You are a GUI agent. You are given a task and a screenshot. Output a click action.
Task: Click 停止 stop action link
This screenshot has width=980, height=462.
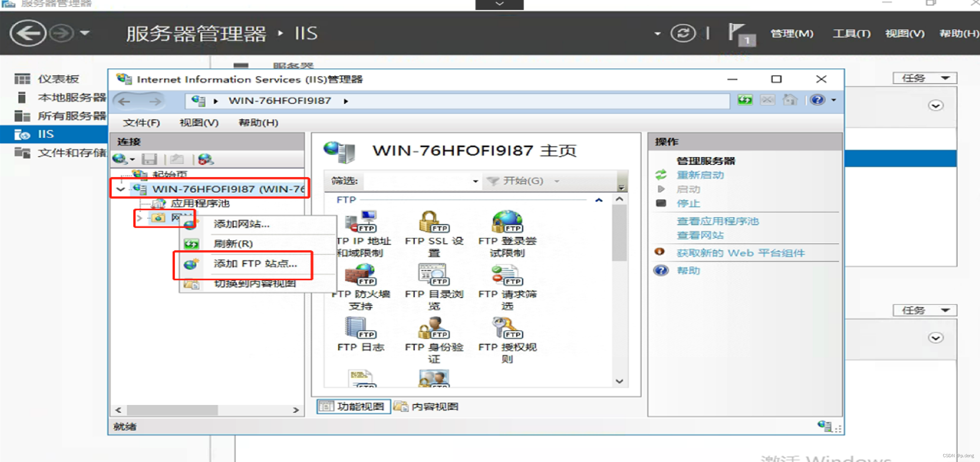click(x=688, y=204)
